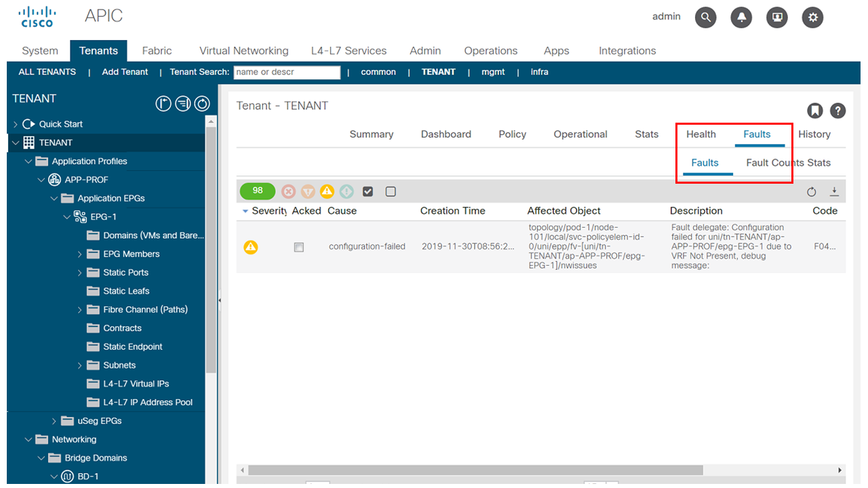The height and width of the screenshot is (488, 868).
Task: Open the infra tenant link
Action: pyautogui.click(x=540, y=72)
